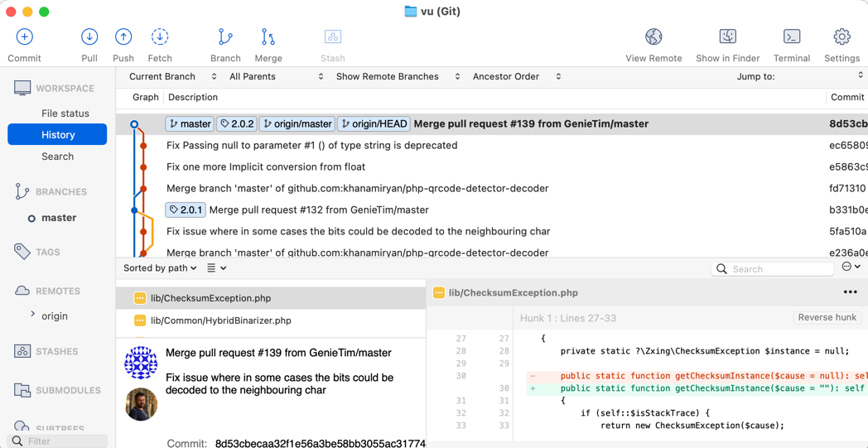The image size is (868, 448).
Task: Open the Current Branch dropdown
Action: 172,76
